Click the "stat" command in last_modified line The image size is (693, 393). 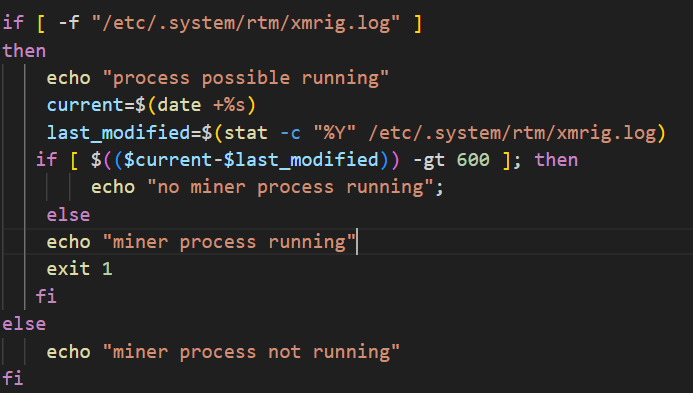246,133
